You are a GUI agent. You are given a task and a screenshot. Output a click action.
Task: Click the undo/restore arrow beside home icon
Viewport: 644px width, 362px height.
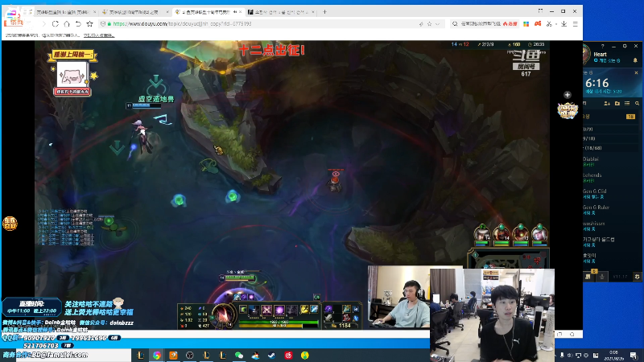pyautogui.click(x=78, y=24)
